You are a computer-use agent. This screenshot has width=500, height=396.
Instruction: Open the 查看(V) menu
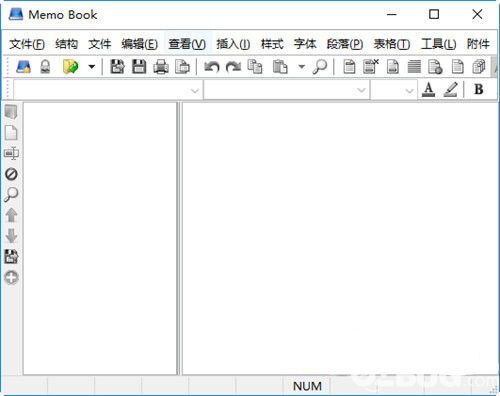coord(187,44)
